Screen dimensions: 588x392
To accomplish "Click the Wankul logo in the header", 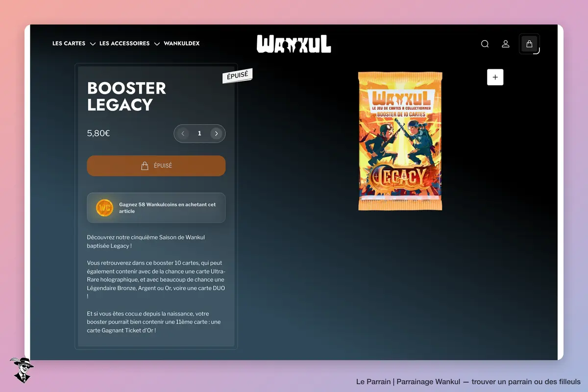I will tap(294, 44).
